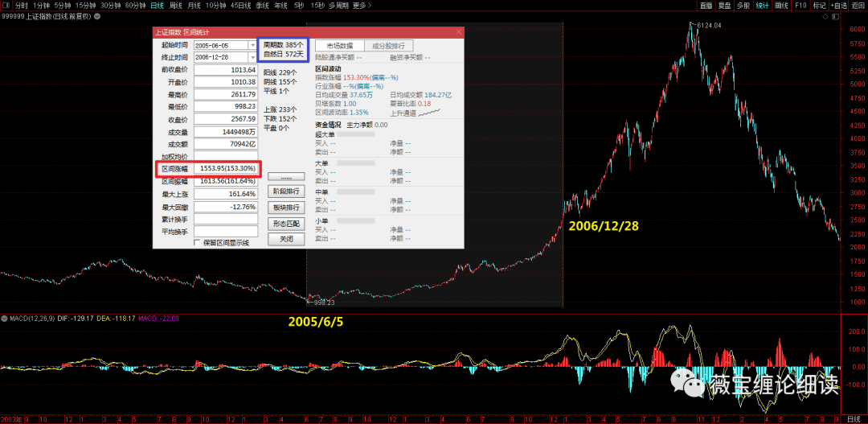The height and width of the screenshot is (424, 868).
Task: Open the 标记 mark tool
Action: coord(819,5)
